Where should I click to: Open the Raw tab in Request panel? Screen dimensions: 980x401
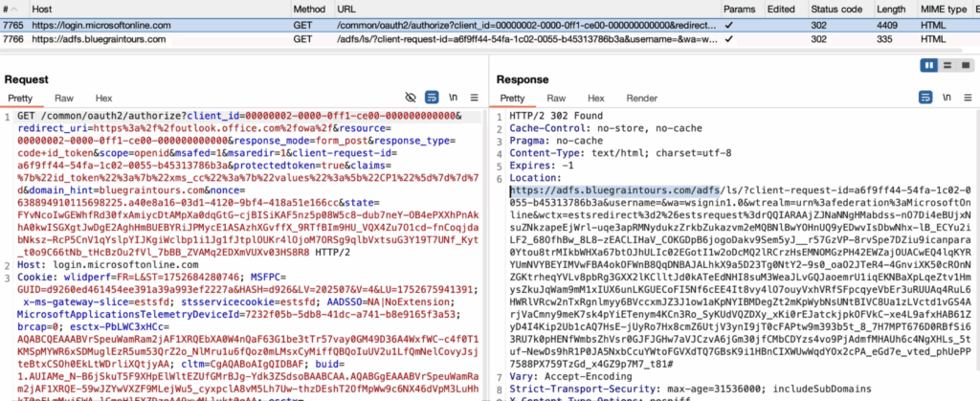tap(64, 99)
